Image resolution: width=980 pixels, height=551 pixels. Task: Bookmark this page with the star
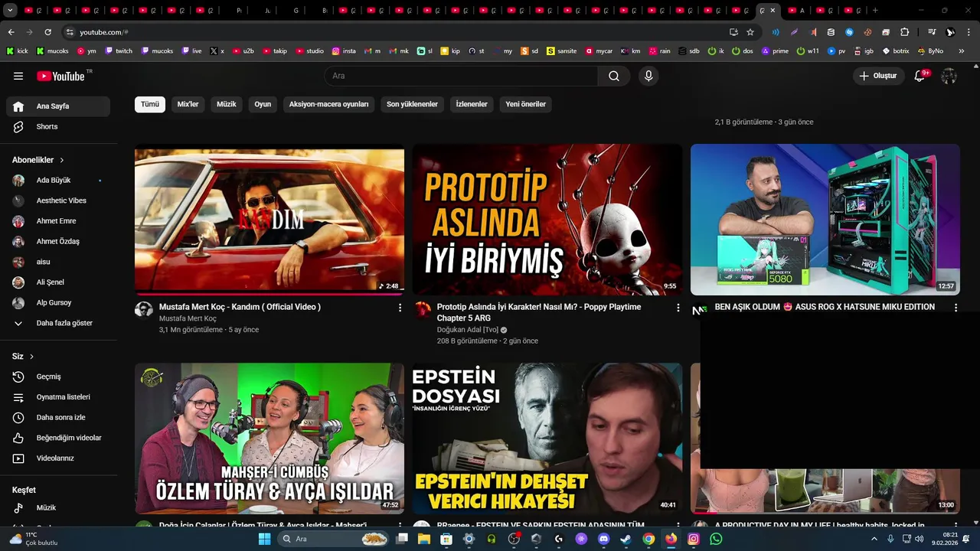(x=750, y=32)
